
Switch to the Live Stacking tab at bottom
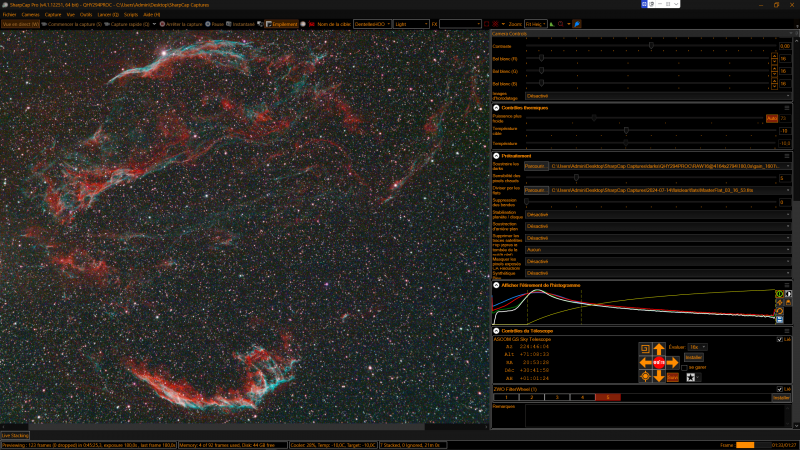pyautogui.click(x=15, y=436)
